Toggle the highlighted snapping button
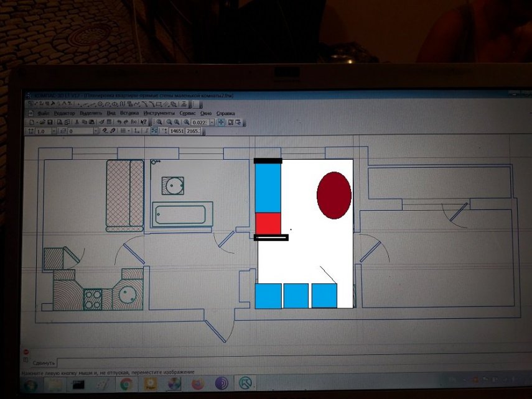This screenshot has width=532, height=399. [154, 132]
